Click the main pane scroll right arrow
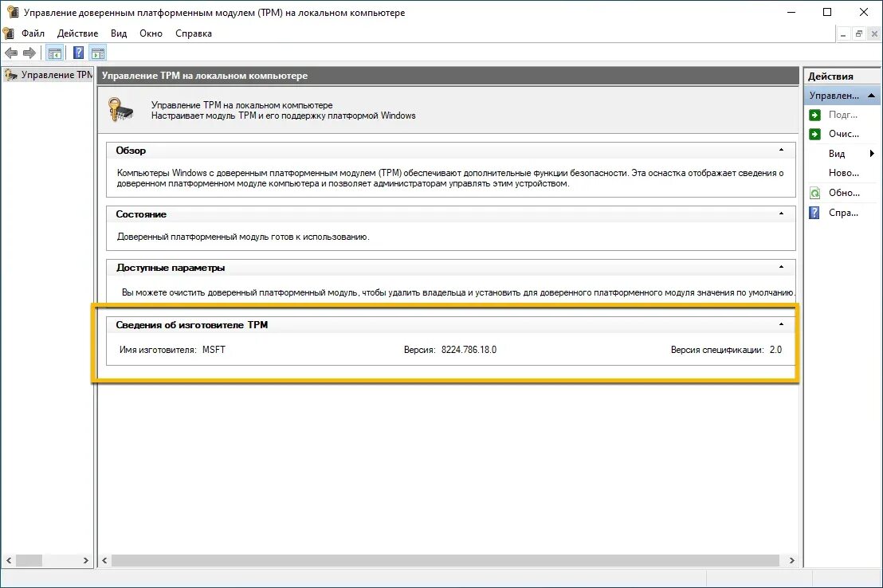Viewport: 883px width, 588px height. pyautogui.click(x=792, y=560)
